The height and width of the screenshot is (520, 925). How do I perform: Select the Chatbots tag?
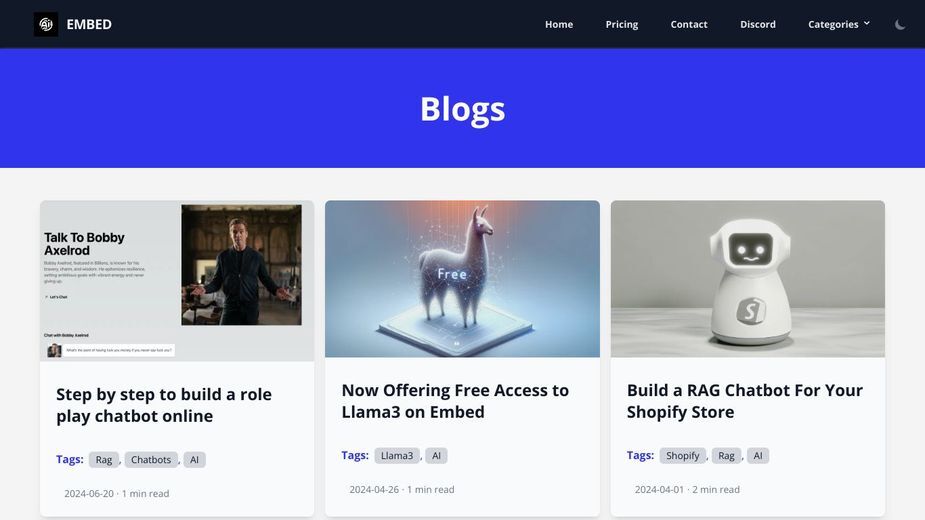click(151, 460)
